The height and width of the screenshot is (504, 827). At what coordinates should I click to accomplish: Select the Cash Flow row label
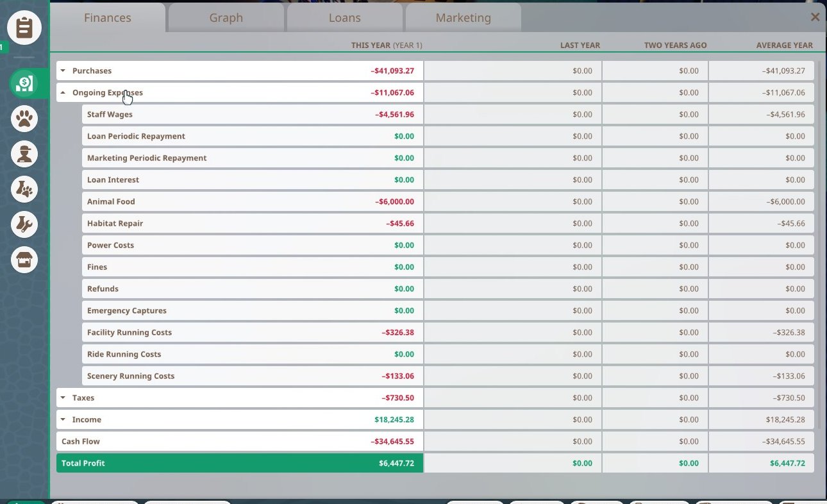pos(81,441)
